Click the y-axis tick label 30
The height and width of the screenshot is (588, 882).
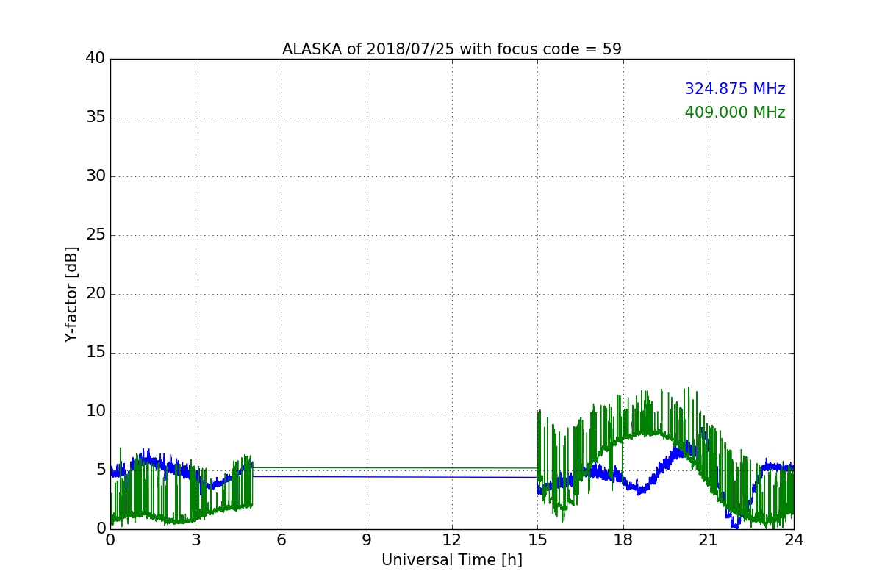[96, 176]
